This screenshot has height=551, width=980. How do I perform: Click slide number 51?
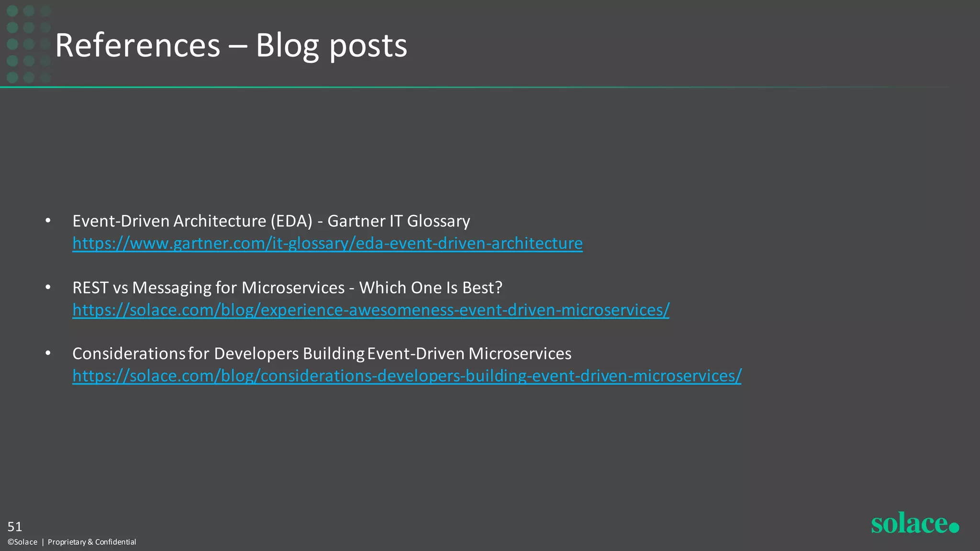pos(15,527)
